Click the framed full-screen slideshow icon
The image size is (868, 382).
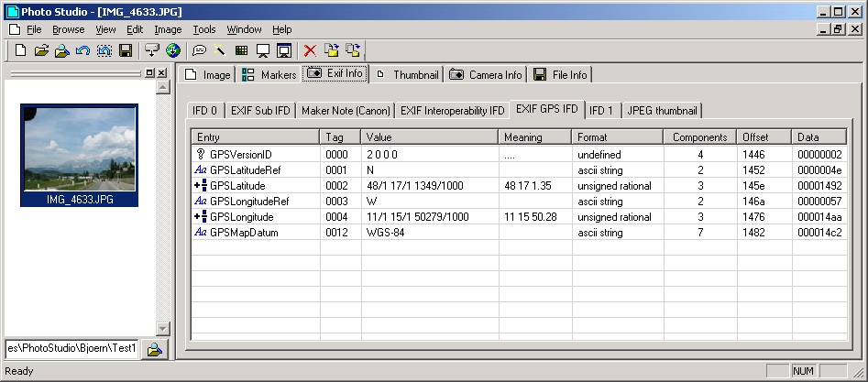point(284,51)
